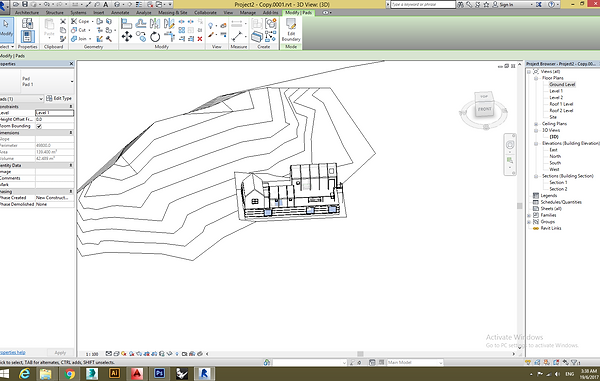This screenshot has width=600, height=381.
Task: Select the Site floor plan
Action: pyautogui.click(x=553, y=117)
